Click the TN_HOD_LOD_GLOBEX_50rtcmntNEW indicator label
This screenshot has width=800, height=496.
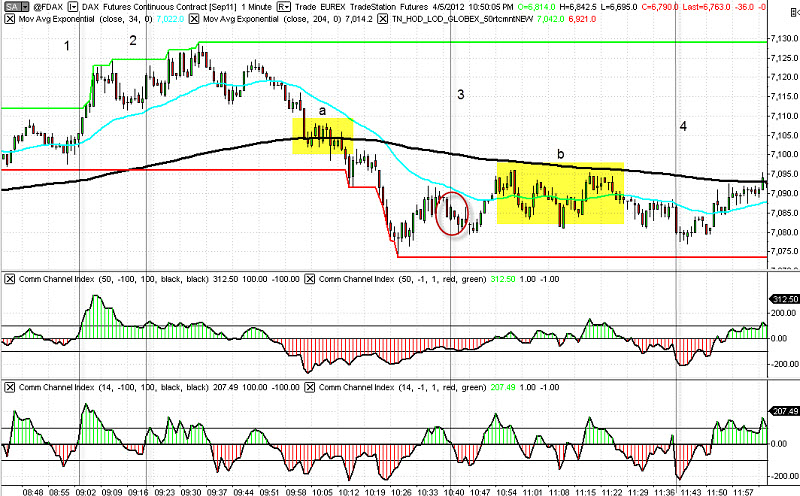coord(462,19)
